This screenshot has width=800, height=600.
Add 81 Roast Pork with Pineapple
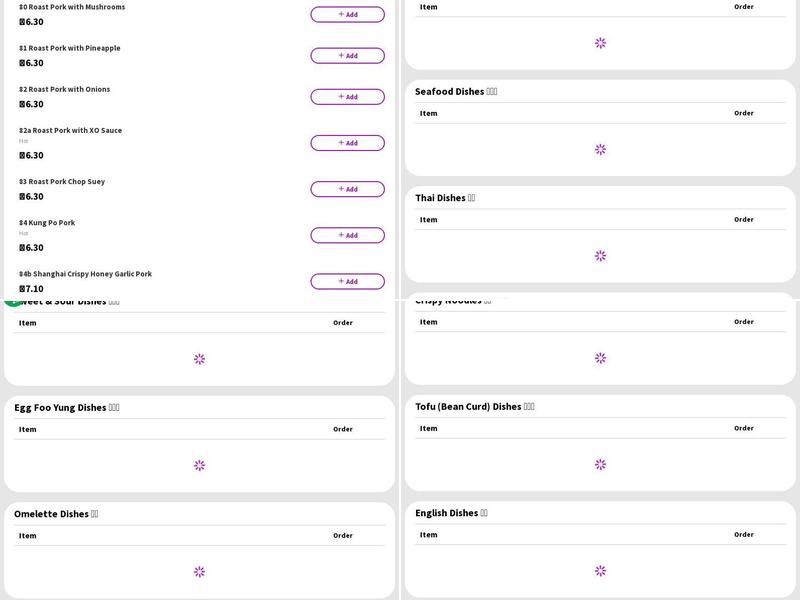point(347,56)
